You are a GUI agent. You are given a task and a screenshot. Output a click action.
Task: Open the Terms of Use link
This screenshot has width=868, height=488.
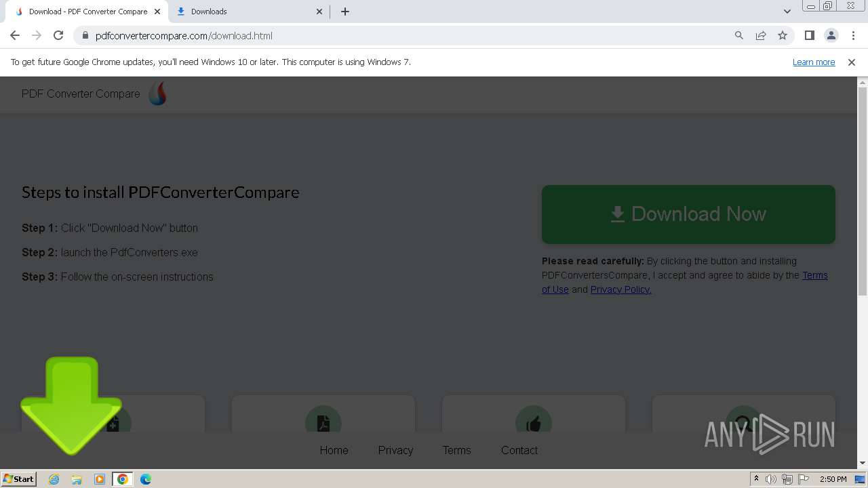pos(815,275)
